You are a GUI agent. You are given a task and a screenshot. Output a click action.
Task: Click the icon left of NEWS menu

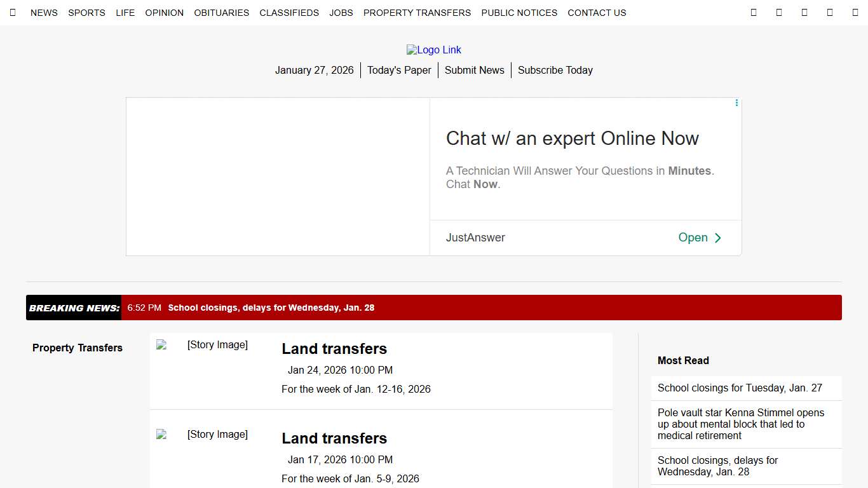tap(13, 13)
